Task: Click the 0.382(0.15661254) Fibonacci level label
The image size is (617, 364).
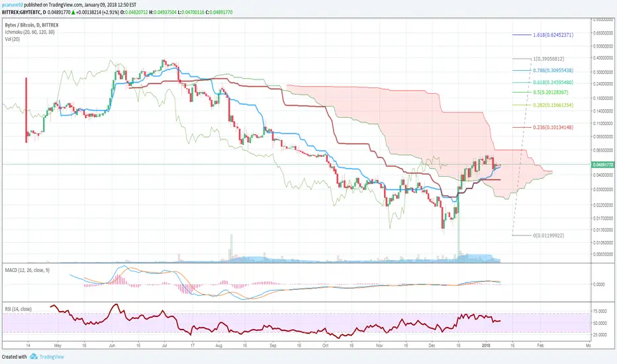Action: (x=553, y=105)
